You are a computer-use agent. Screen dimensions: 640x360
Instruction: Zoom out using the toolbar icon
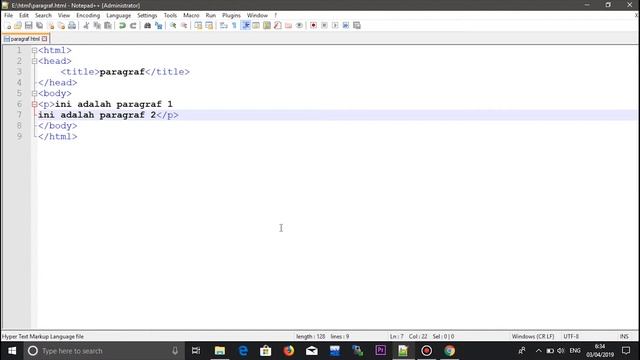[x=184, y=25]
